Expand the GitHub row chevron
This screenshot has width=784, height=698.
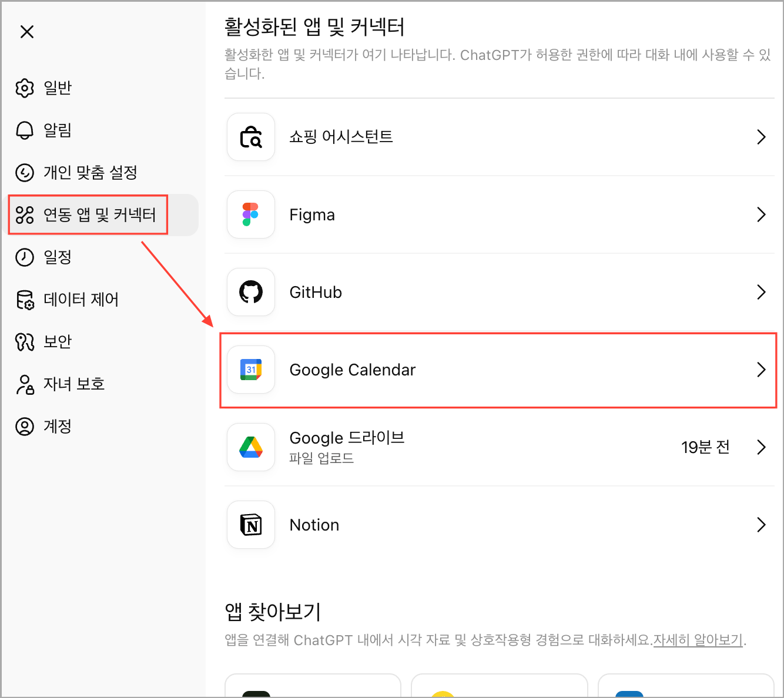[x=761, y=292]
